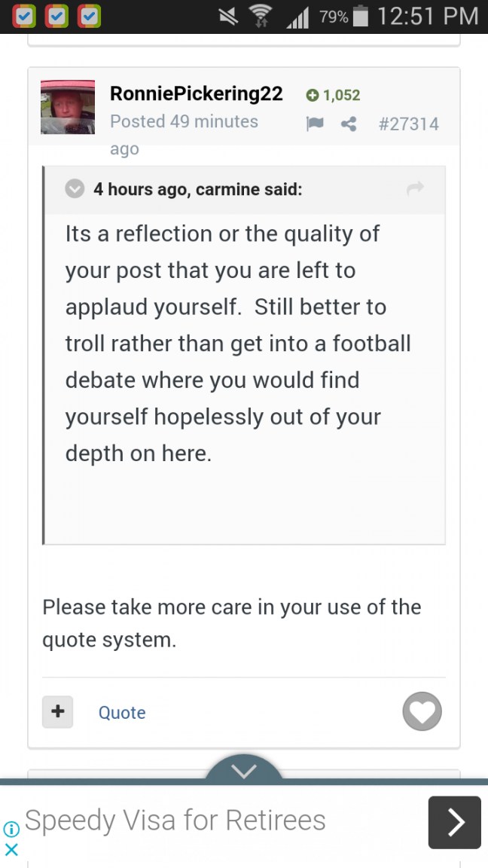Viewport: 488px width, 868px height.
Task: Toggle the multiquote plus button
Action: 57,712
